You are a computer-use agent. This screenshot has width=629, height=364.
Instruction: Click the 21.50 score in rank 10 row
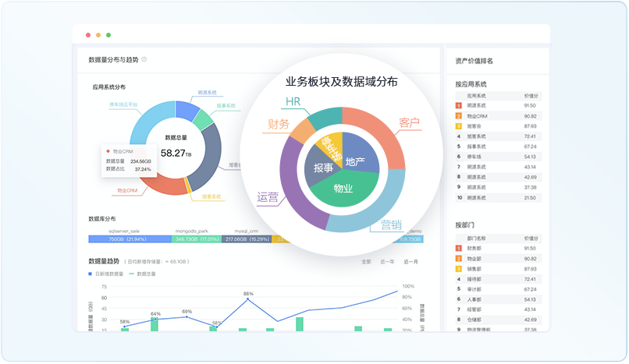[530, 198]
